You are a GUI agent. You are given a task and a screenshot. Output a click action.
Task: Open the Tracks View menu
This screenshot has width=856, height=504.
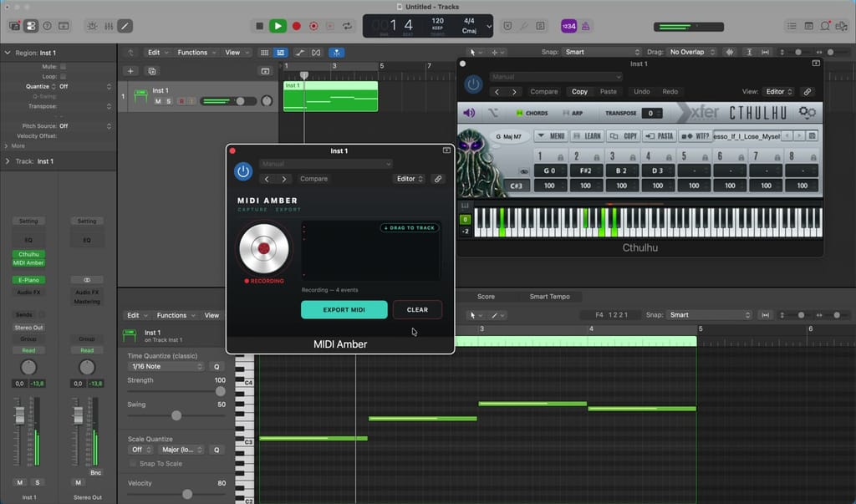[x=236, y=53]
